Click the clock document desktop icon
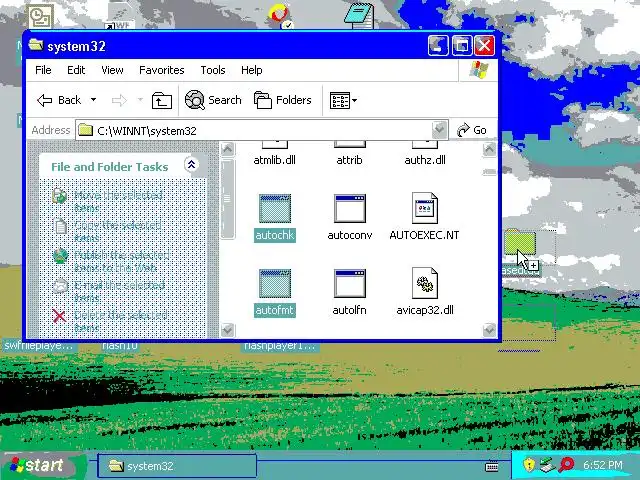The image size is (640, 480). [40, 16]
